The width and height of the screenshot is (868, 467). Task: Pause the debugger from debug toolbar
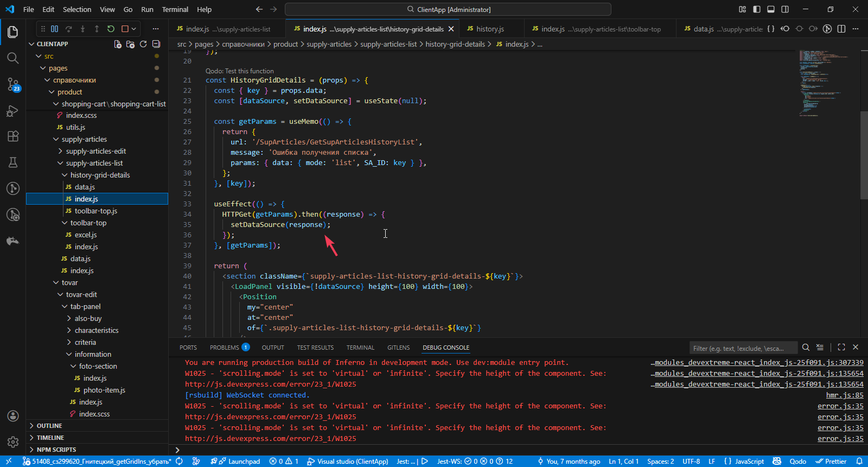coord(55,29)
